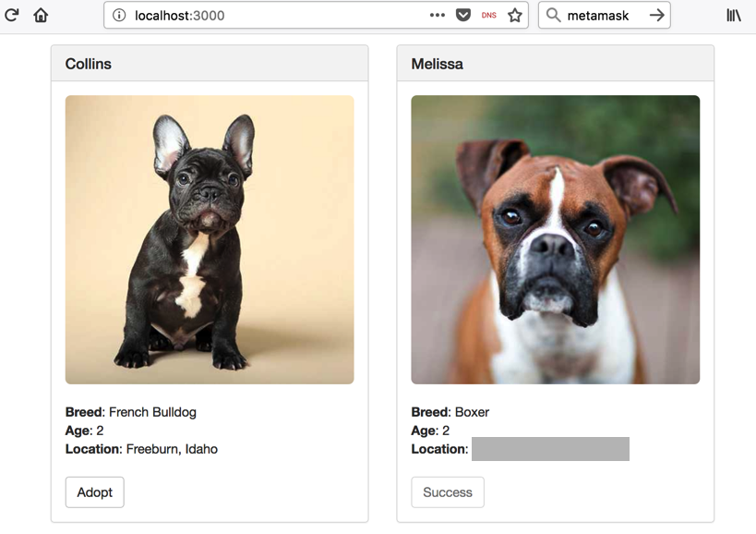This screenshot has width=756, height=534.
Task: Save page to Pocket
Action: point(464,16)
